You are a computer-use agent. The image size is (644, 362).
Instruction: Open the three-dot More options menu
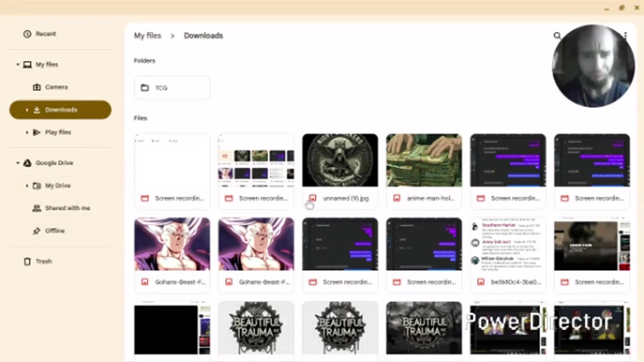pyautogui.click(x=625, y=36)
